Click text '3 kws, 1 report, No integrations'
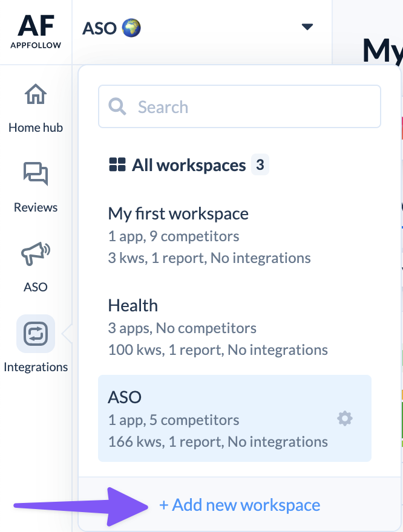Screen dimensions: 403x532 point(209,258)
